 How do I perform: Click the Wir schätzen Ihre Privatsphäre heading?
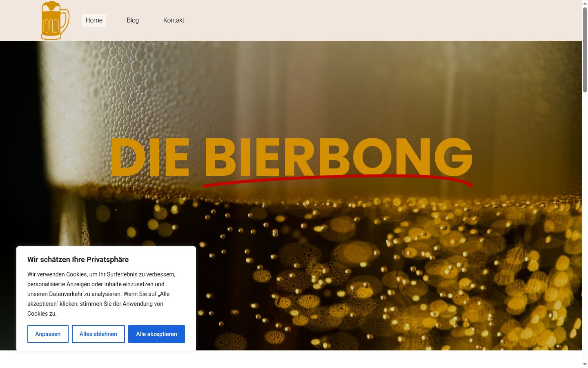pyautogui.click(x=78, y=260)
